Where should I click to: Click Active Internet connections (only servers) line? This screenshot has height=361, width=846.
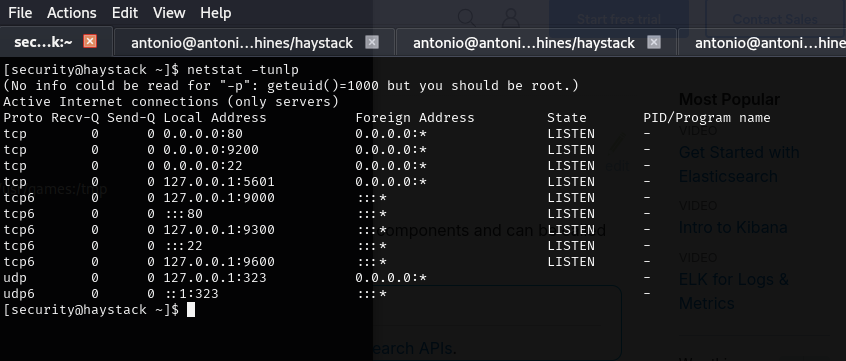[x=171, y=101]
